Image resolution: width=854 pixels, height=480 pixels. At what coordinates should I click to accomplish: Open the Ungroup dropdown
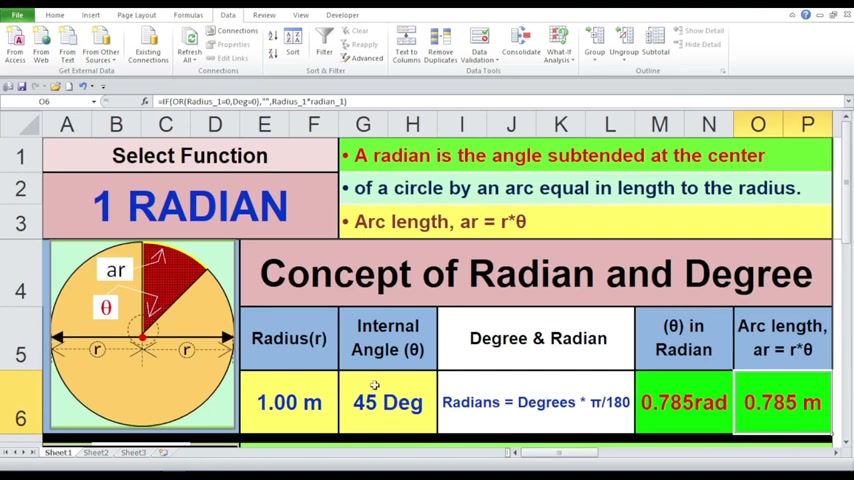(624, 45)
